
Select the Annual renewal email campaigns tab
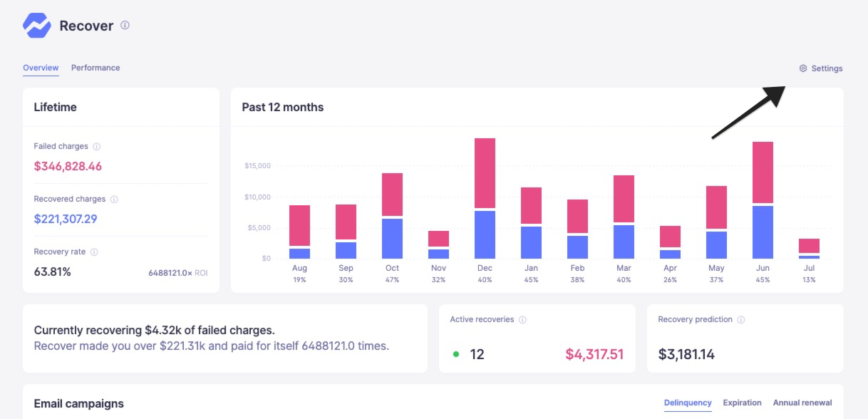[802, 403]
